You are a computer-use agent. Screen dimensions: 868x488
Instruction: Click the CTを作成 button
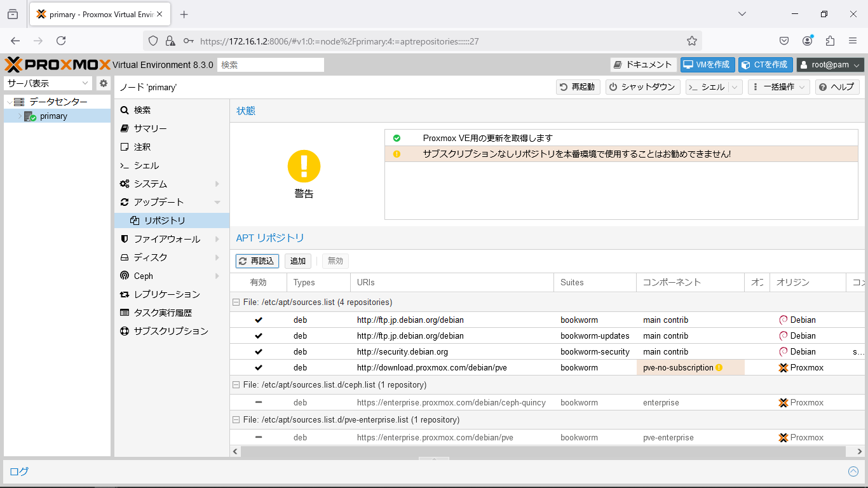(x=765, y=65)
